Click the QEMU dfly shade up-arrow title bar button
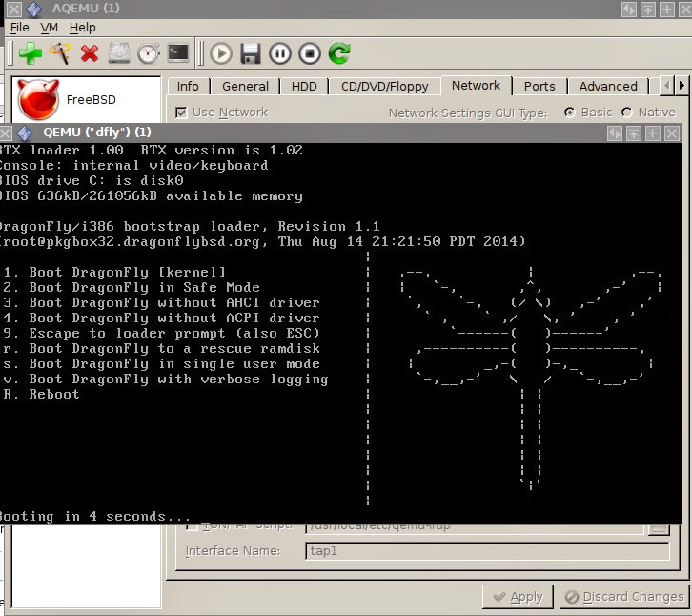Screen dimensions: 692x616 point(633,133)
